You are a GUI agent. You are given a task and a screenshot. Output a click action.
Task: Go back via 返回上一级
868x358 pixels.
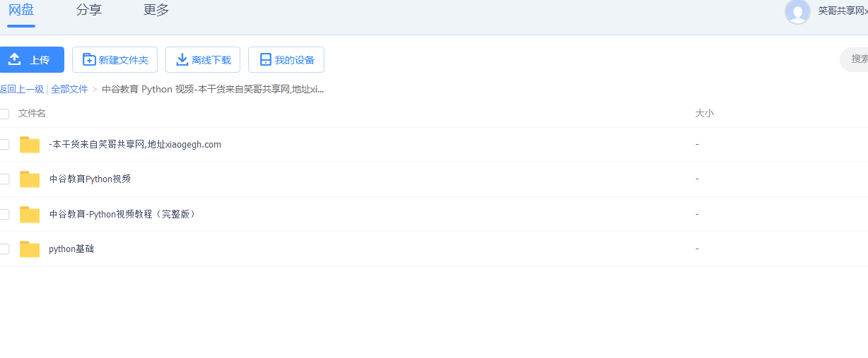[x=21, y=90]
